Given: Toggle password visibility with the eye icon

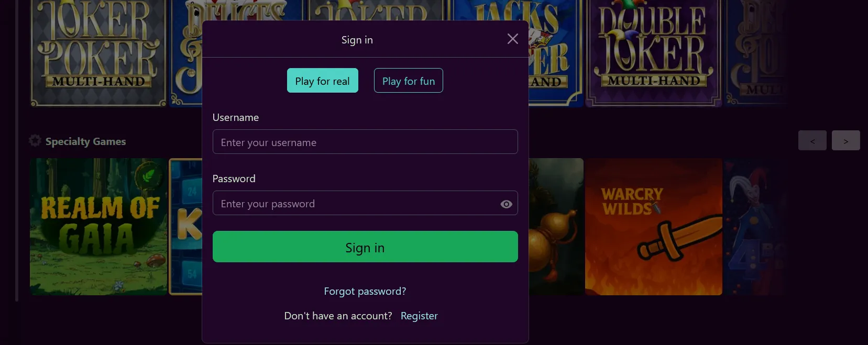Looking at the screenshot, I should click(x=505, y=204).
